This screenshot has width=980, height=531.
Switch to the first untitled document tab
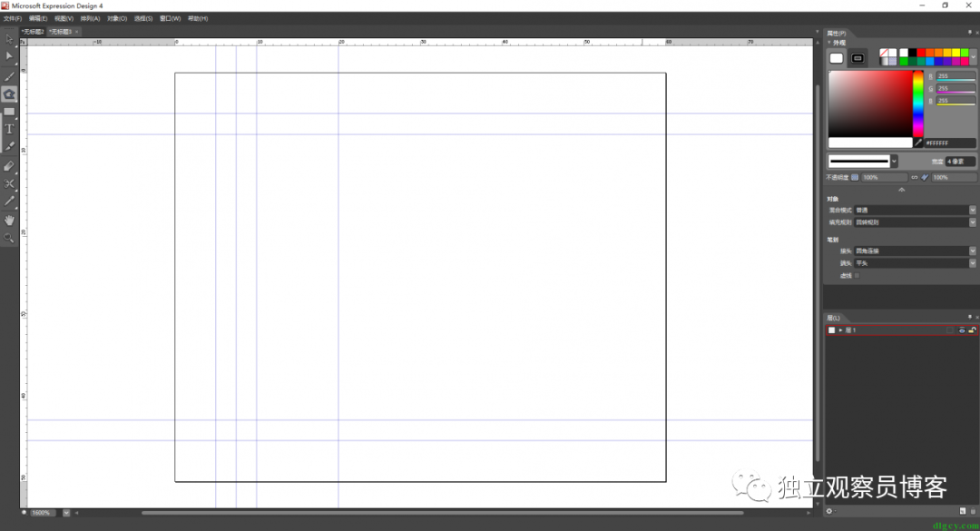(x=33, y=31)
